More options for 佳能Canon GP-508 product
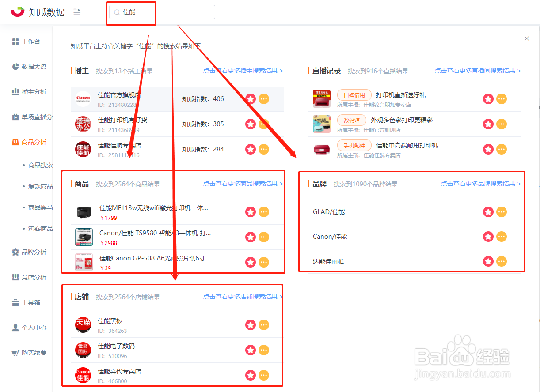The width and height of the screenshot is (540, 392). click(264, 262)
